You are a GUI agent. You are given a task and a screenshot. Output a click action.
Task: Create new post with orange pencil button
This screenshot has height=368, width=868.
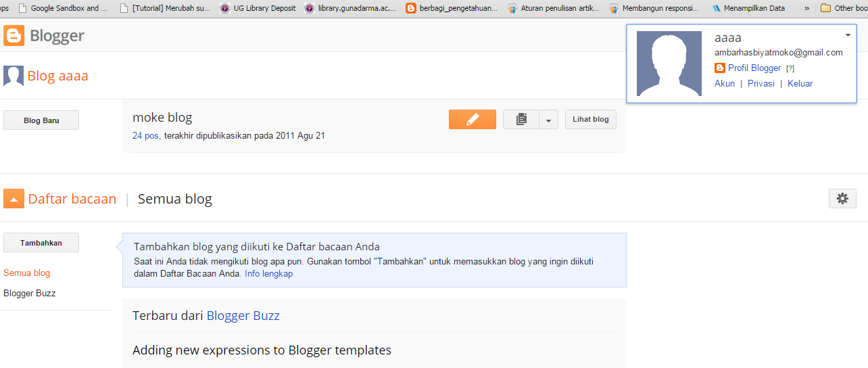pos(473,119)
